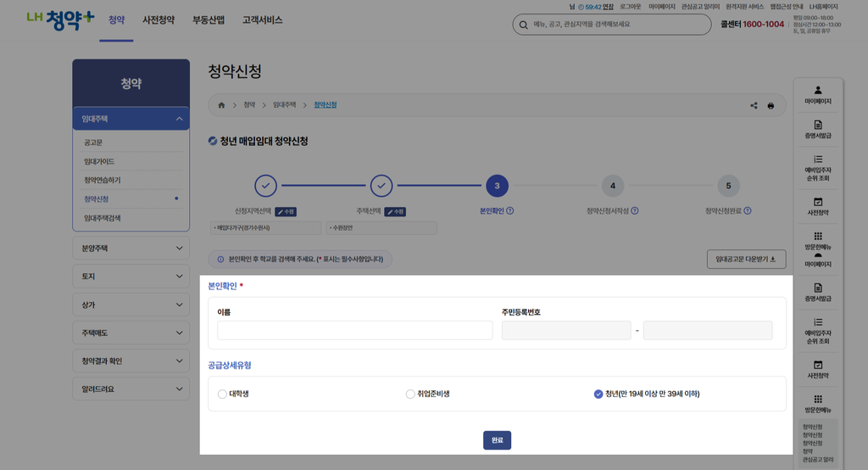The height and width of the screenshot is (470, 868).
Task: Click the LH 청약+ logo
Action: click(x=61, y=20)
